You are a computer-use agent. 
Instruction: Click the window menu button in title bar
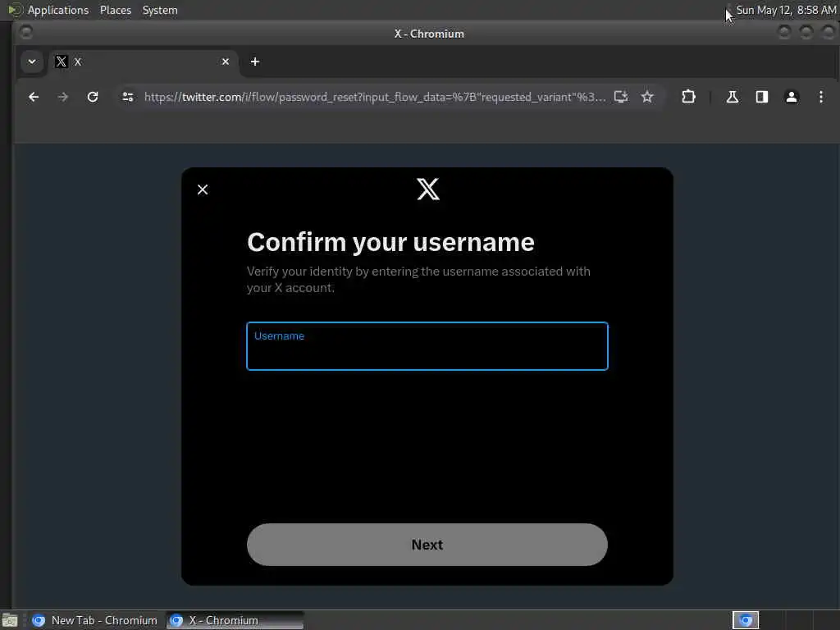[x=25, y=33]
